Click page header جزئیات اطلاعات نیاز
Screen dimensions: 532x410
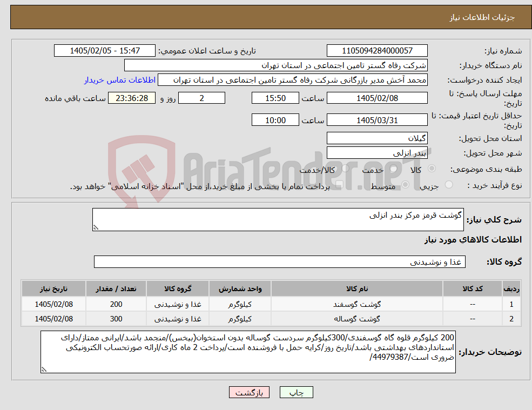coord(482,17)
